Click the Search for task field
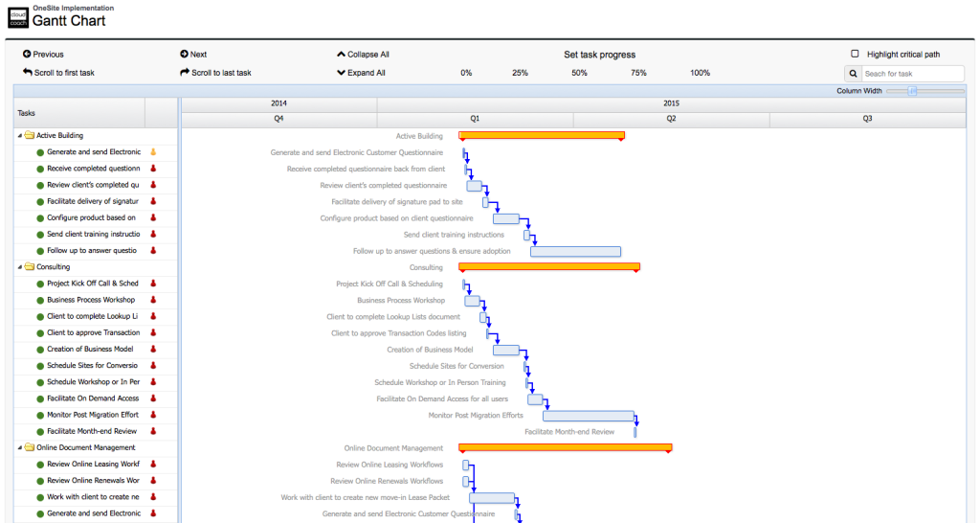This screenshot has width=980, height=523. click(912, 74)
